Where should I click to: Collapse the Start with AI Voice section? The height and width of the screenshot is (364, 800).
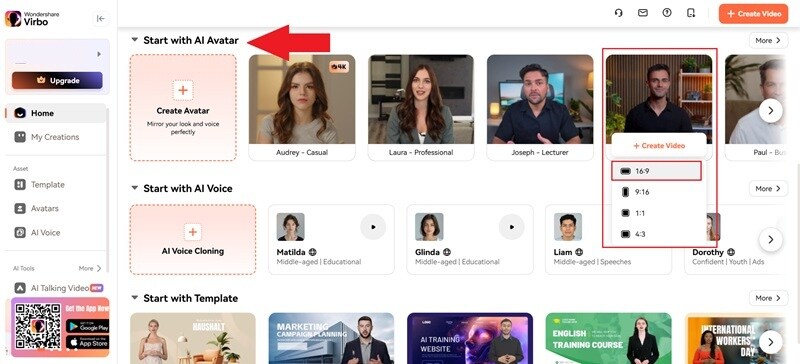click(x=134, y=188)
